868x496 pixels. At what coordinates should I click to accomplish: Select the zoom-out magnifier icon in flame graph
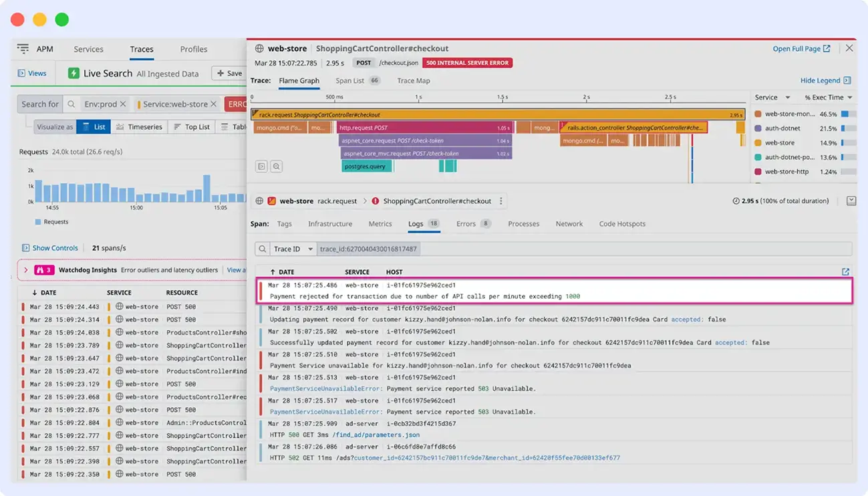(276, 166)
